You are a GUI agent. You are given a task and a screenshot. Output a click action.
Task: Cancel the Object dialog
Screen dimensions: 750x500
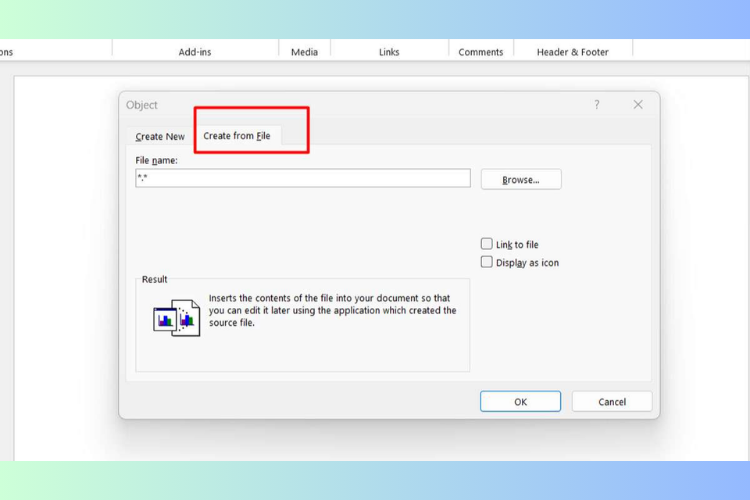coord(612,401)
